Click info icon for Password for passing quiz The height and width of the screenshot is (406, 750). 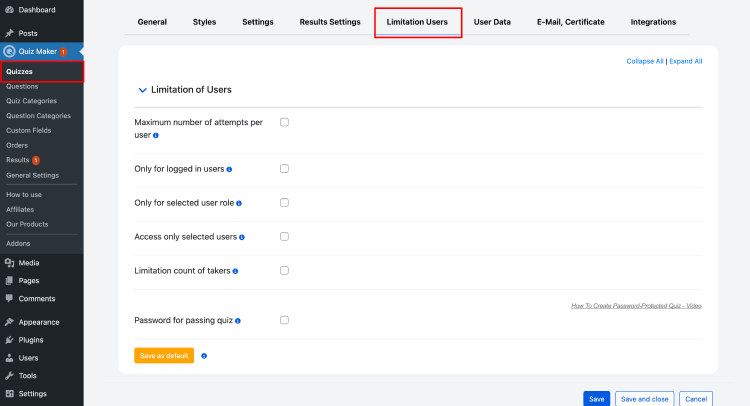click(x=238, y=321)
